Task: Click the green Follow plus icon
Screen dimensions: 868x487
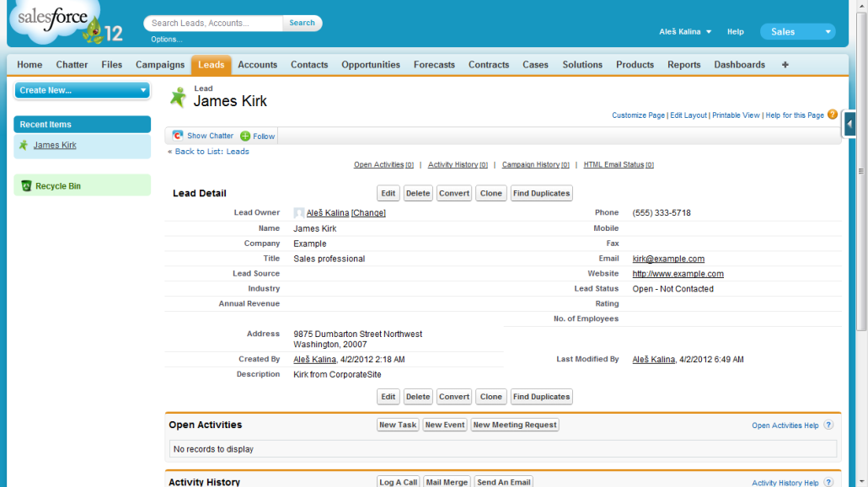Action: 245,136
